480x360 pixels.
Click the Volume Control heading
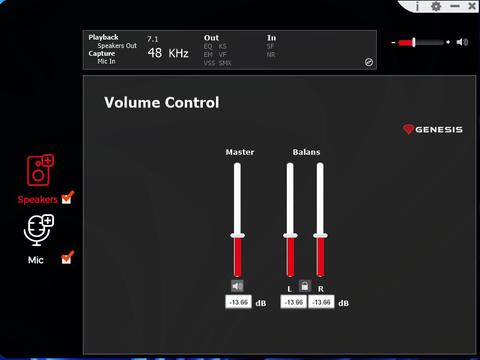162,102
